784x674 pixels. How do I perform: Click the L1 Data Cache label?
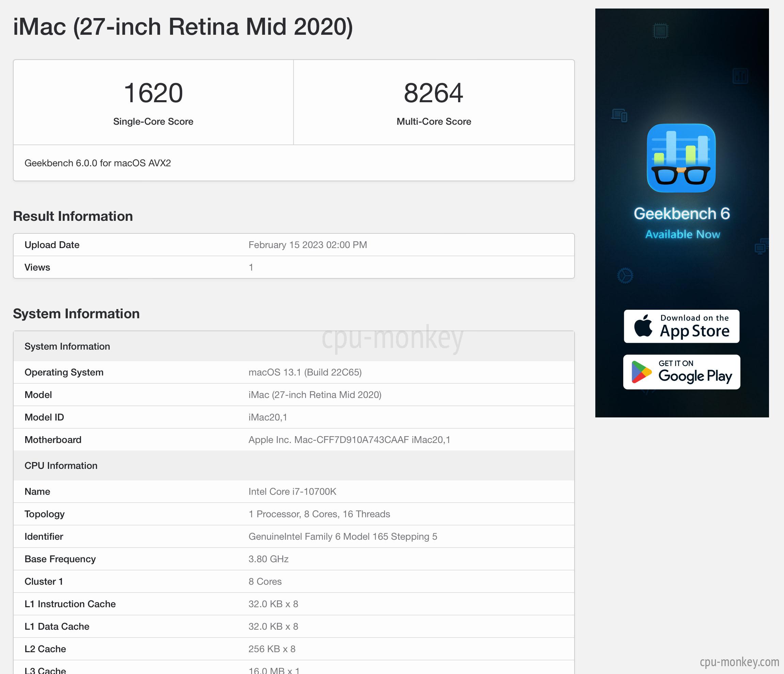[x=57, y=626]
